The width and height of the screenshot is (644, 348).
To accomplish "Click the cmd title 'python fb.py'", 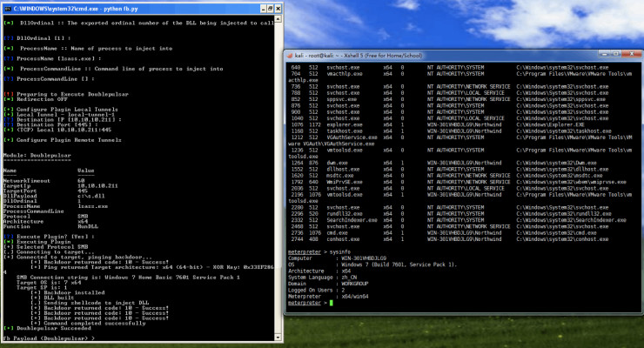I will (x=121, y=8).
